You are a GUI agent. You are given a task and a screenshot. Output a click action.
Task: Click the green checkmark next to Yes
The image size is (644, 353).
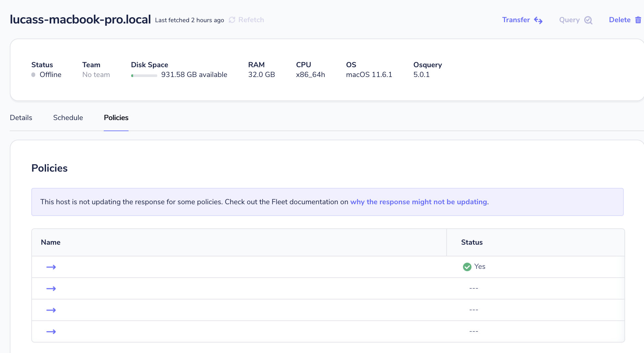click(467, 267)
